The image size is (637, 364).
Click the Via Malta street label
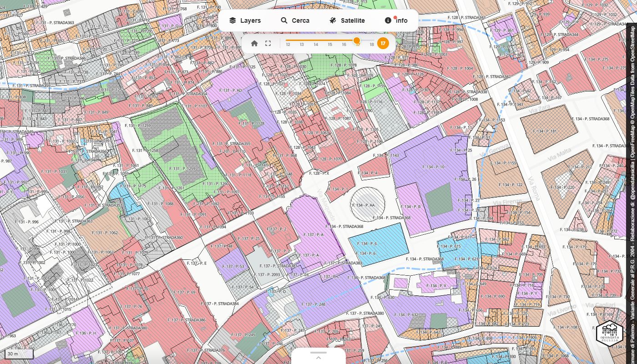click(559, 154)
